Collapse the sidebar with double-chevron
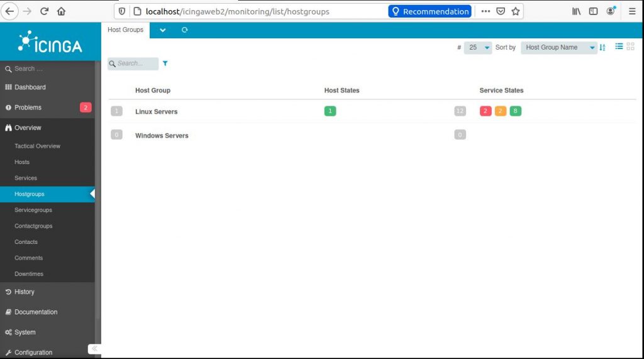The height and width of the screenshot is (359, 644). [x=94, y=349]
